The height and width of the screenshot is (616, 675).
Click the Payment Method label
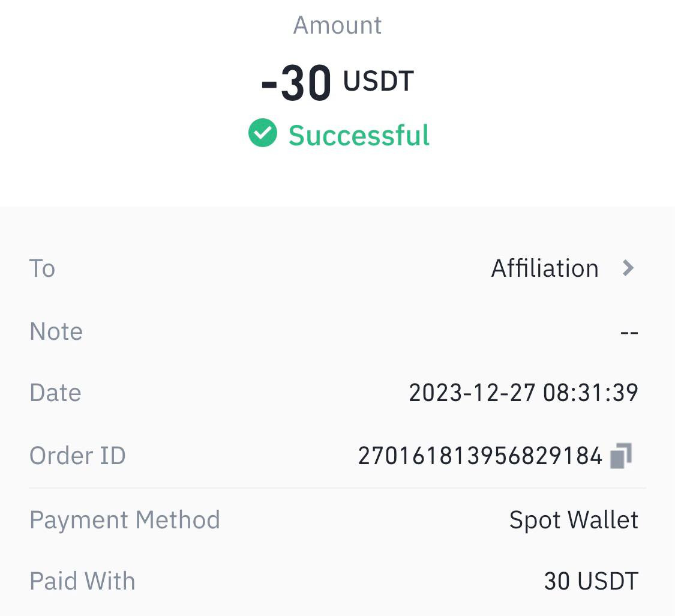pos(125,520)
